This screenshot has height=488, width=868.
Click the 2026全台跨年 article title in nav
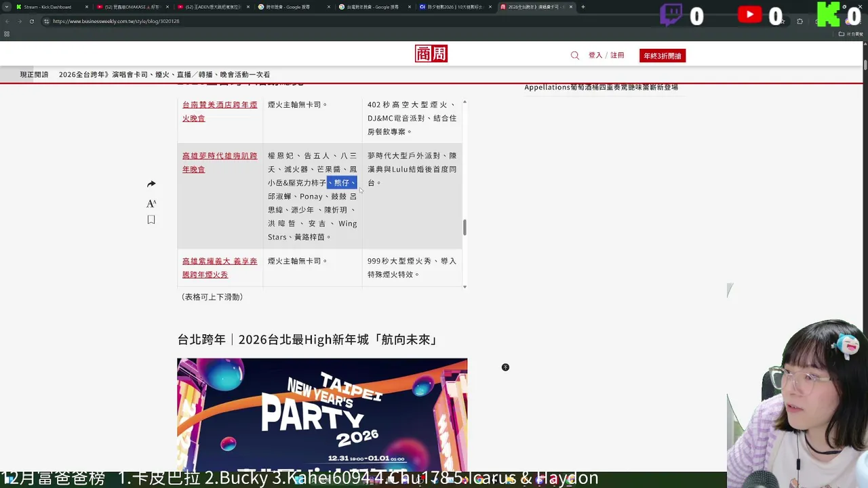tap(164, 75)
